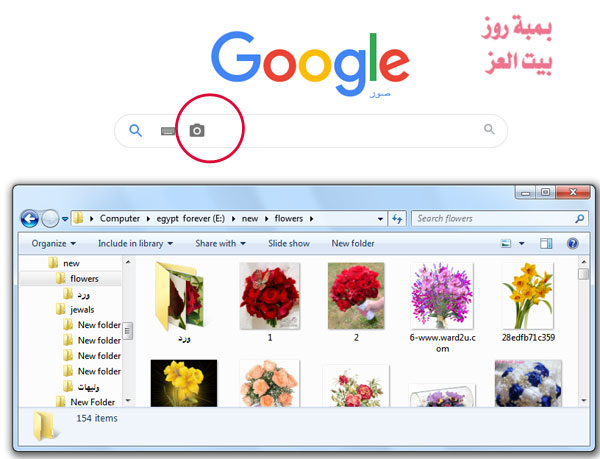Click the jewals folder icon in tree
Viewport: 600px width, 459px height.
pos(61,309)
